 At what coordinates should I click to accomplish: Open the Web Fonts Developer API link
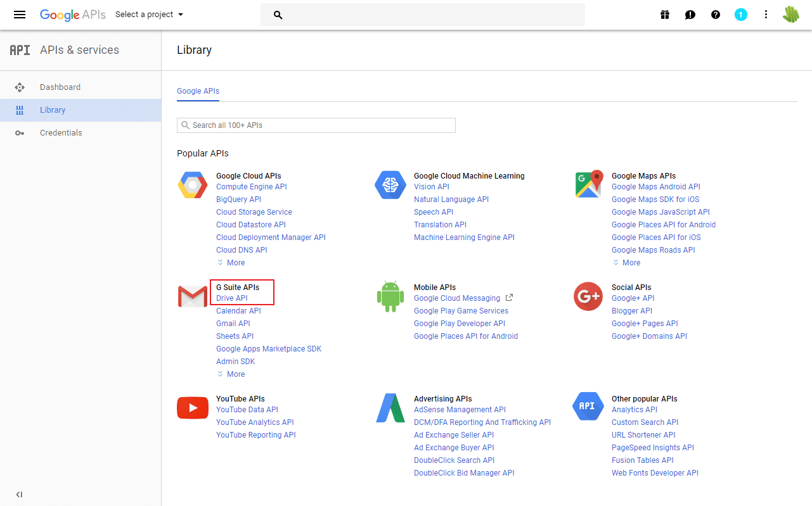[x=655, y=473]
